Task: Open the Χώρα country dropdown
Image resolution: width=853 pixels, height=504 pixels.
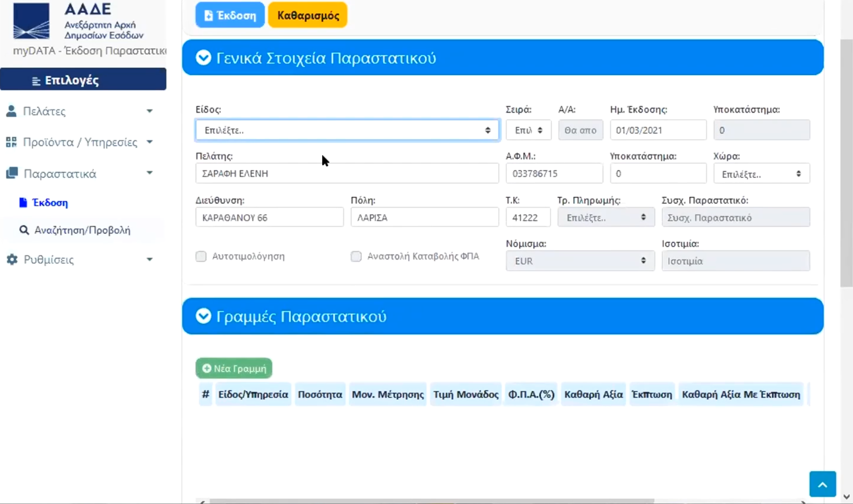Action: coord(761,174)
